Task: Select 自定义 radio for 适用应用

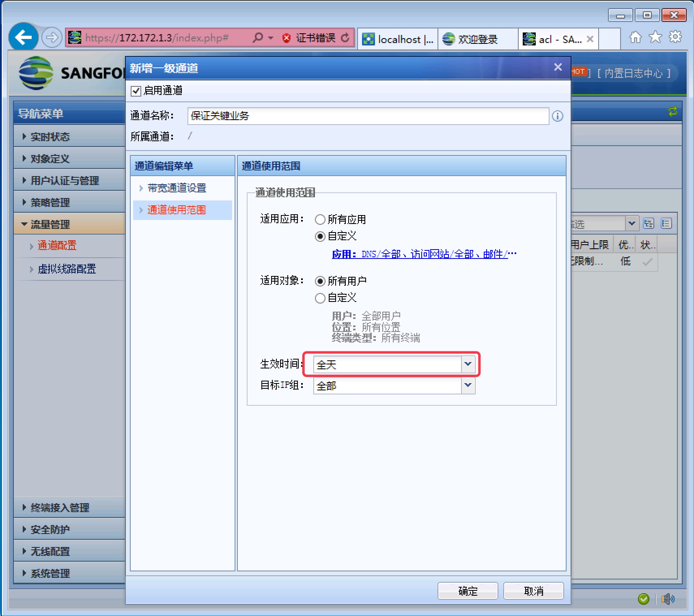Action: (320, 236)
